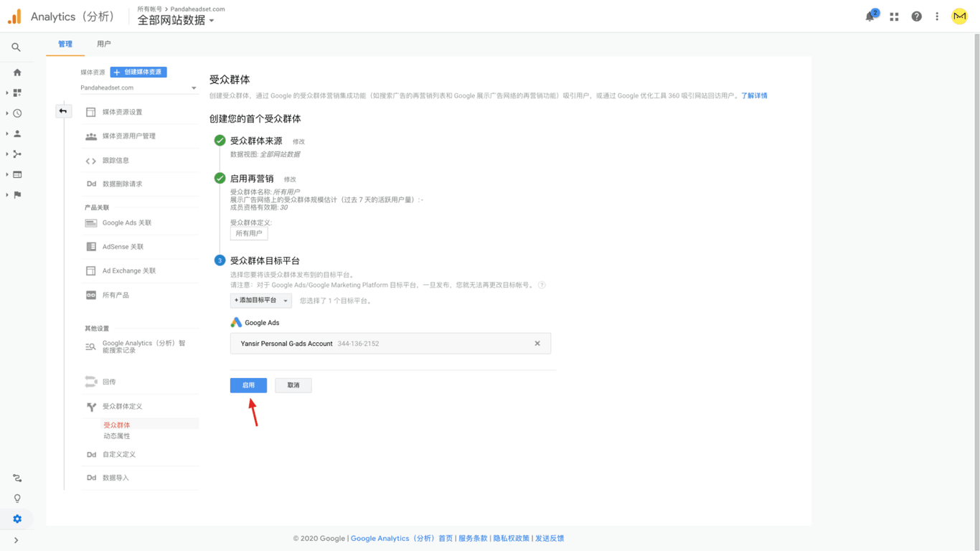Switch to the 用户 tab

click(104, 44)
